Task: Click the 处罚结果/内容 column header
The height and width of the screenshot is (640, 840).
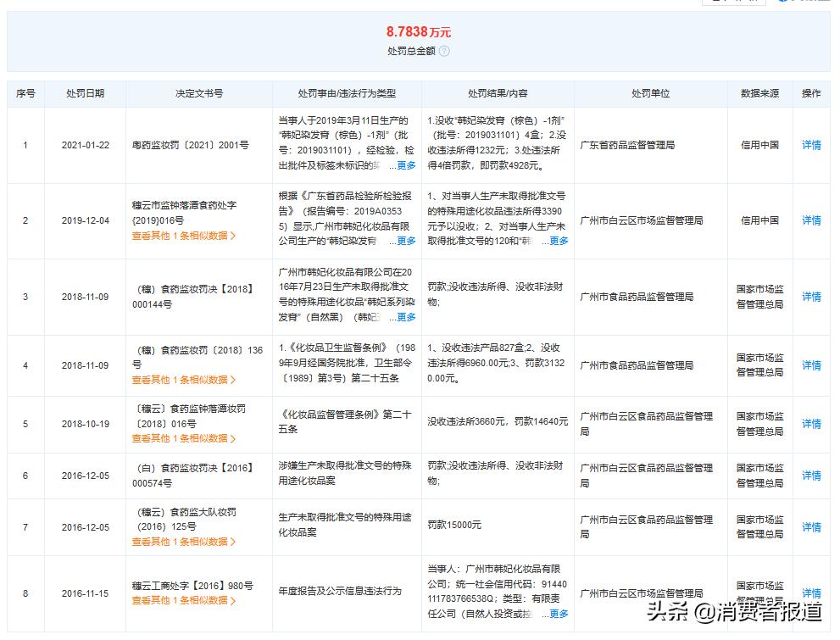Action: coord(498,93)
